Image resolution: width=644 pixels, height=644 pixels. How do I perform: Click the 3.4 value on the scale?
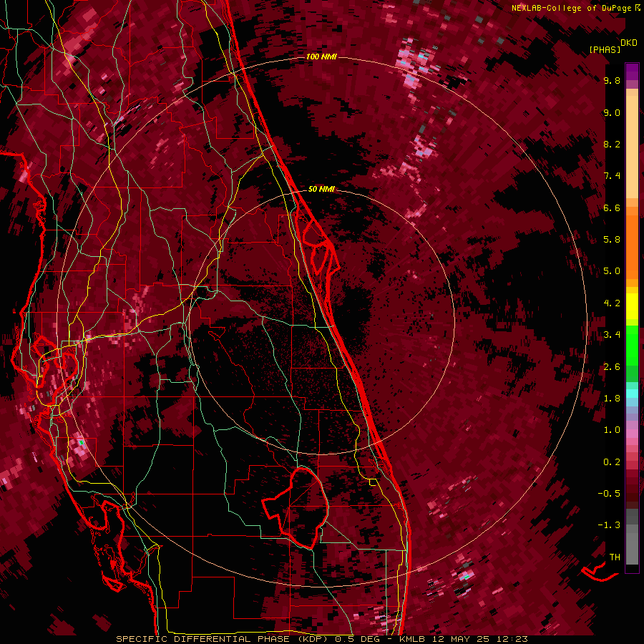612,335
